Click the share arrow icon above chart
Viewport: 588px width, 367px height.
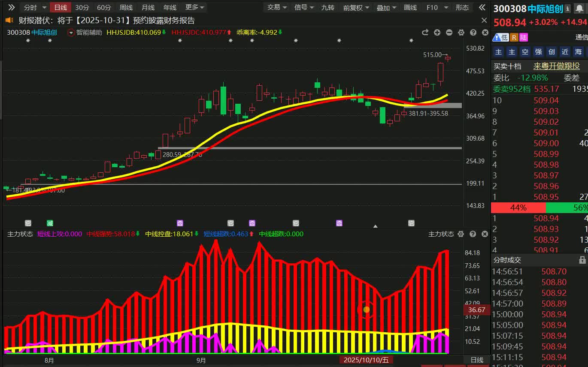425,33
